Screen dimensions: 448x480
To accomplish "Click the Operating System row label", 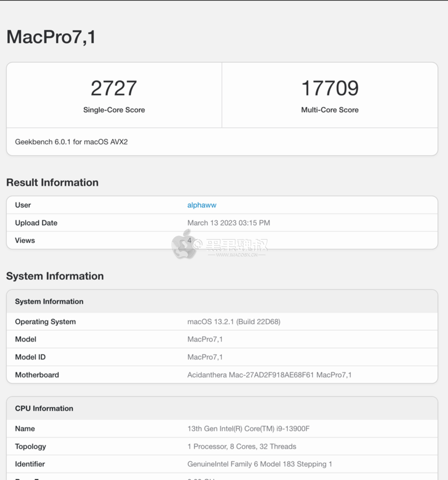I will pos(45,322).
